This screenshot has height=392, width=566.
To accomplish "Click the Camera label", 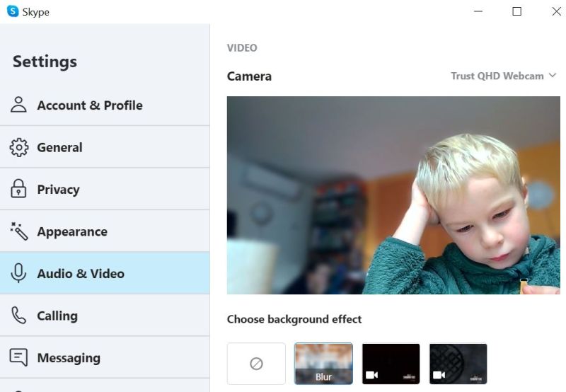I will (249, 76).
